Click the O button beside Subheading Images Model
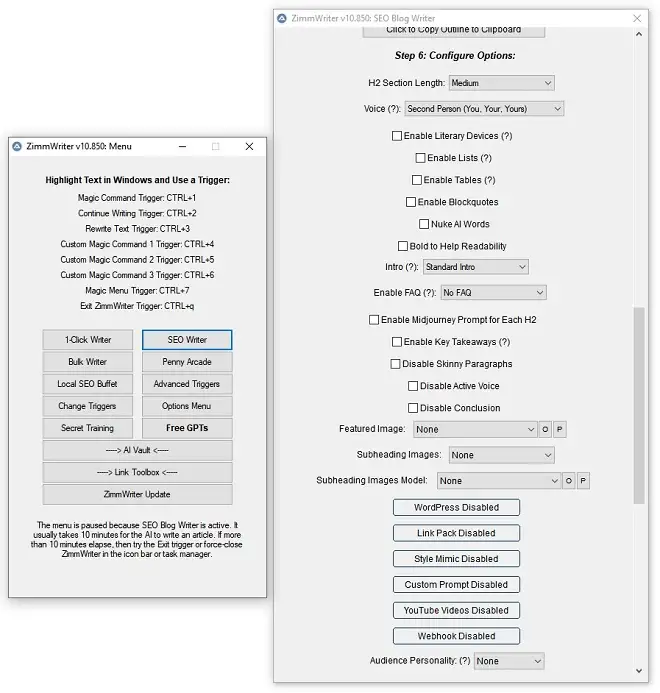The height and width of the screenshot is (693, 660). coord(569,480)
